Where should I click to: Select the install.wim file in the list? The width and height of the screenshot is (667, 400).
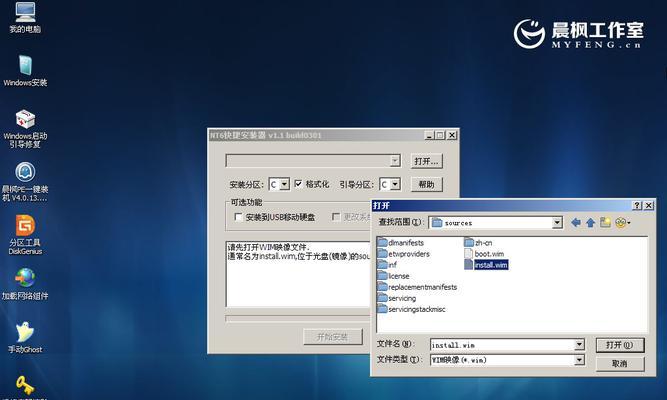coord(491,265)
